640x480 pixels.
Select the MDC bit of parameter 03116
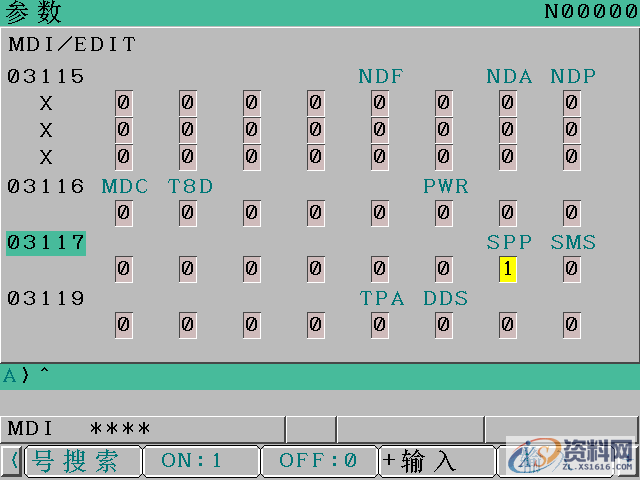tap(124, 211)
